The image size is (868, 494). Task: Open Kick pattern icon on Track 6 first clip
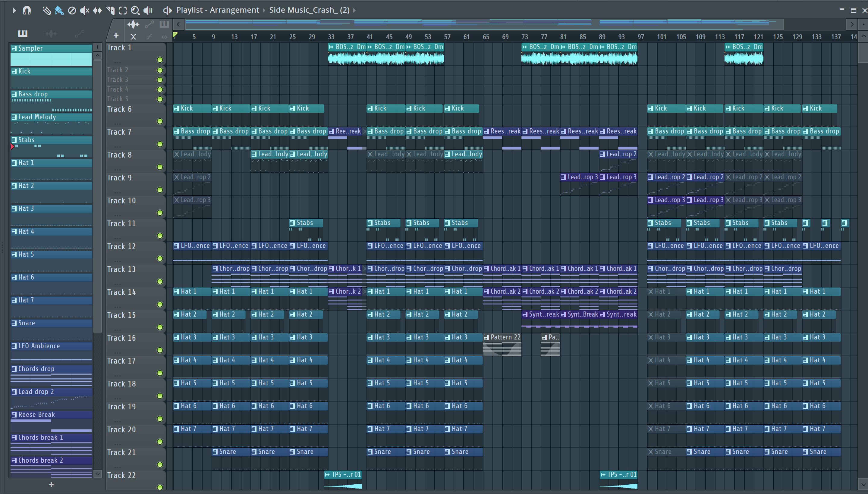[x=177, y=108]
